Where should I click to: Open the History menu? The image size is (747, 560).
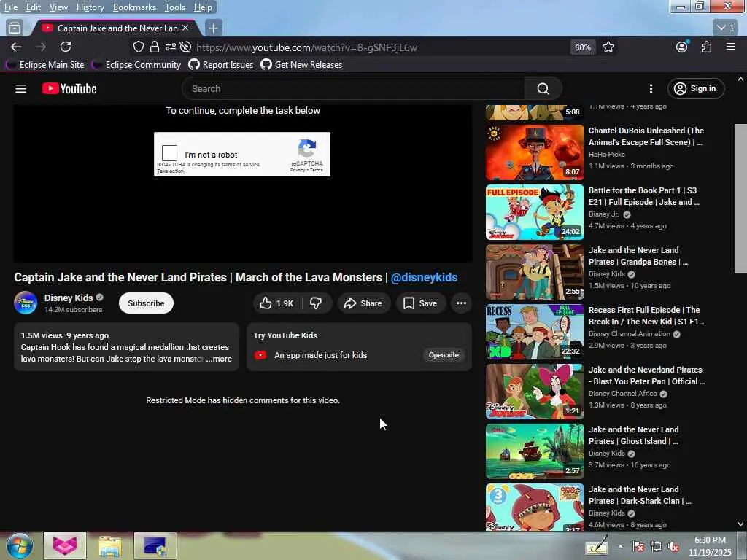coord(90,7)
